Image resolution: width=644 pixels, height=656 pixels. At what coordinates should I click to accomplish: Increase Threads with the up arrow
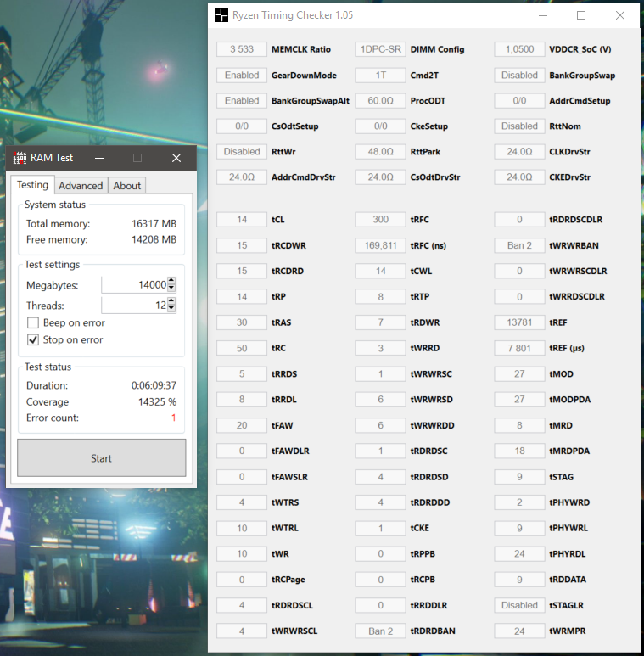tap(171, 301)
